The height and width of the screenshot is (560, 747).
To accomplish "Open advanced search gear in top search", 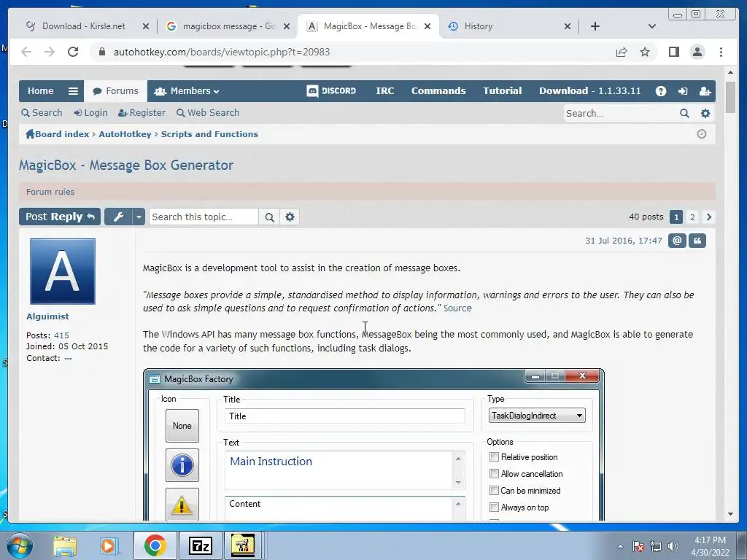I will point(705,113).
